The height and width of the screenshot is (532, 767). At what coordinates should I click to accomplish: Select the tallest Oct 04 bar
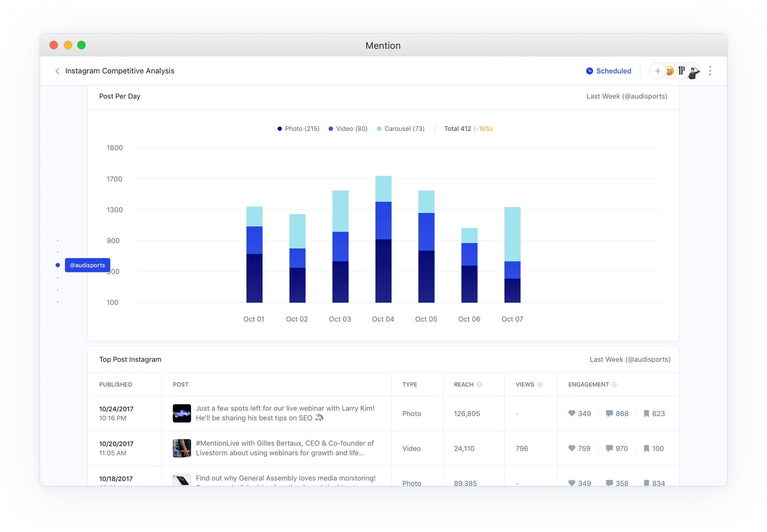tap(383, 239)
